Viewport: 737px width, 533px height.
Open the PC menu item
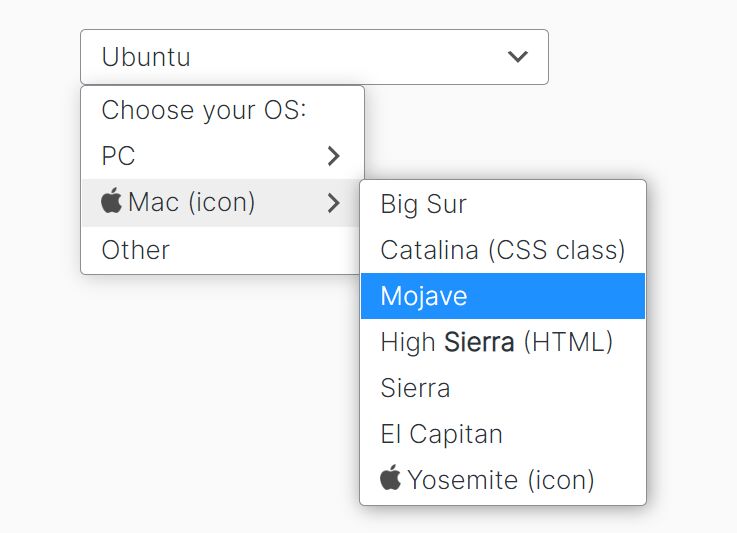click(x=223, y=156)
